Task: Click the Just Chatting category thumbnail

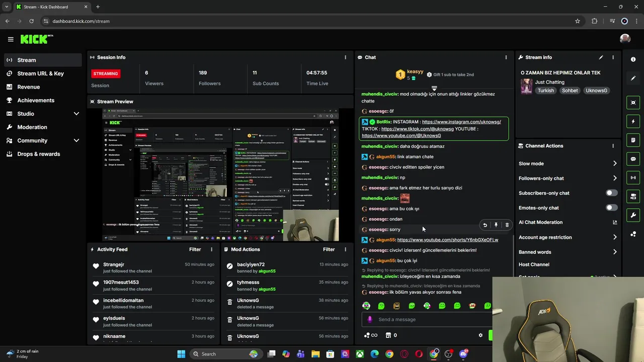Action: click(526, 86)
